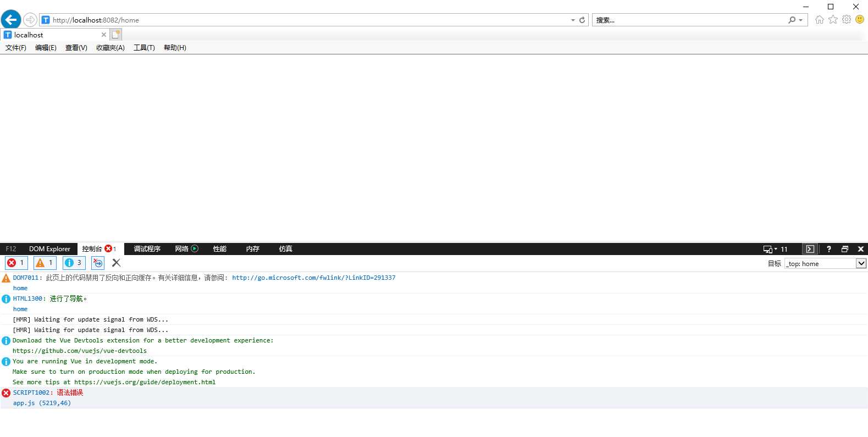
Task: Click the forward navigation arrow
Action: pyautogui.click(x=30, y=20)
